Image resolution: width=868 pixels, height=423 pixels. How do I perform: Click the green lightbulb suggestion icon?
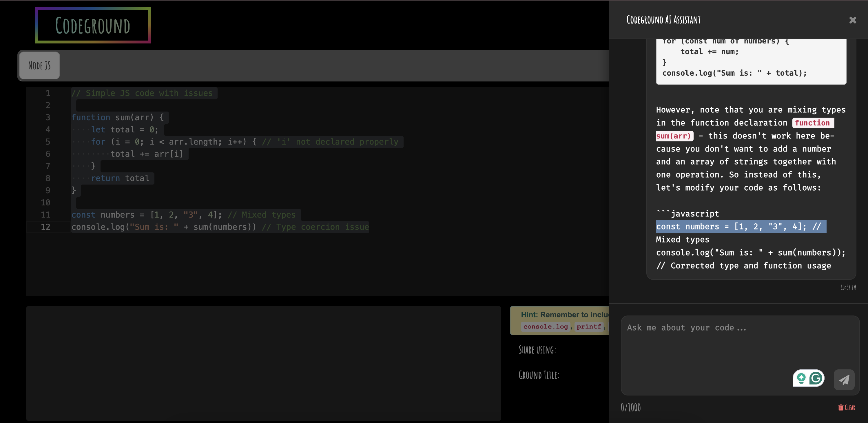[801, 378]
